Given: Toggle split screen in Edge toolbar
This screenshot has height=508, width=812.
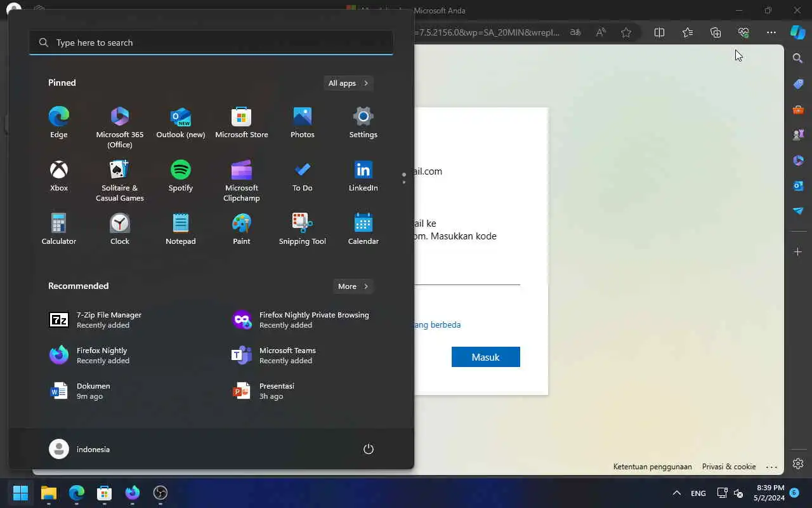Looking at the screenshot, I should coord(659,32).
